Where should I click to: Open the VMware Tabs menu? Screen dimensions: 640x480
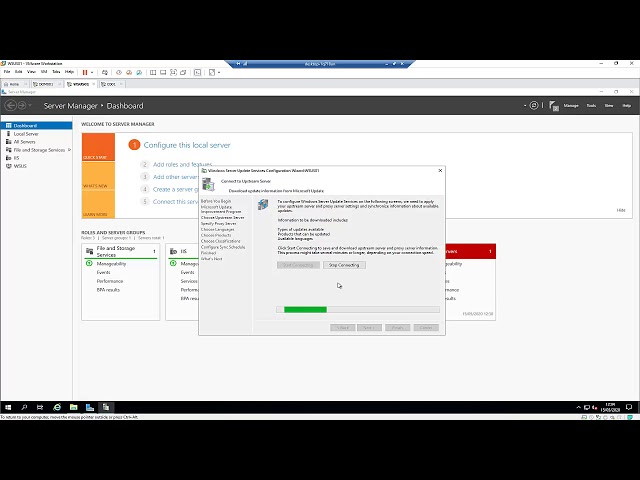56,72
